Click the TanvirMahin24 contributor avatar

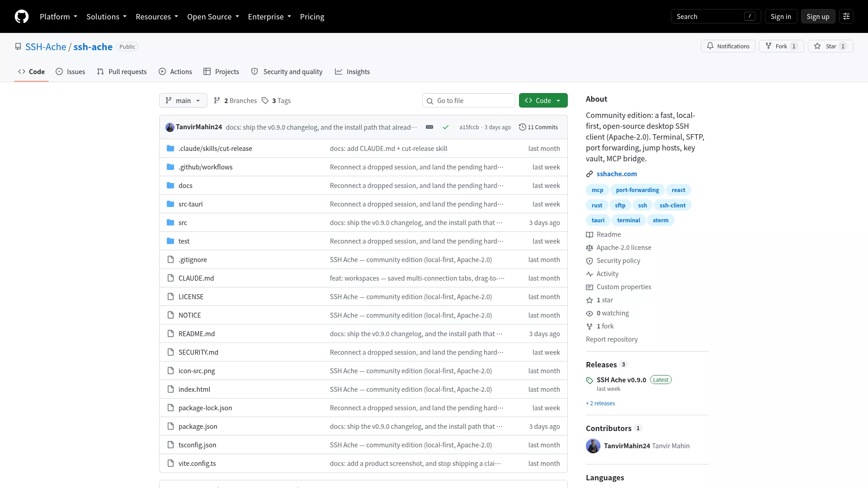593,446
